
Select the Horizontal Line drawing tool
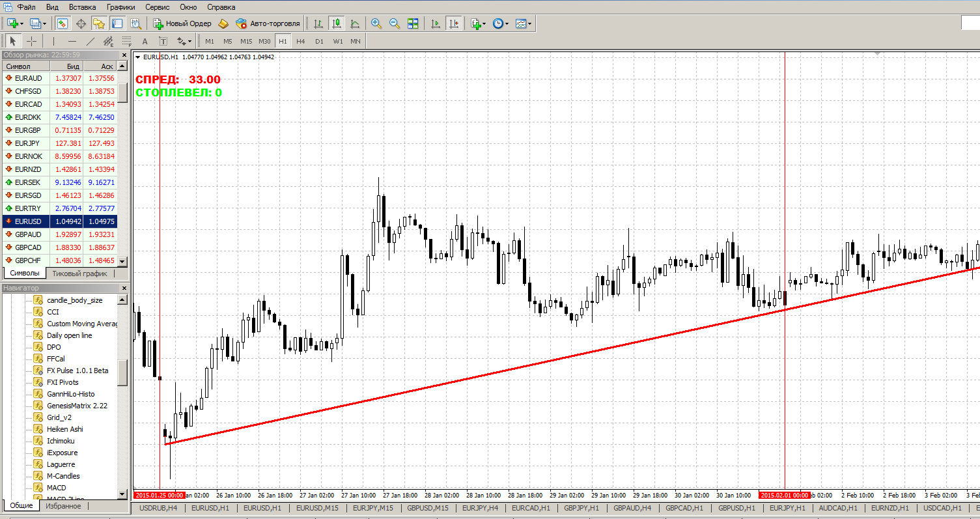click(72, 41)
